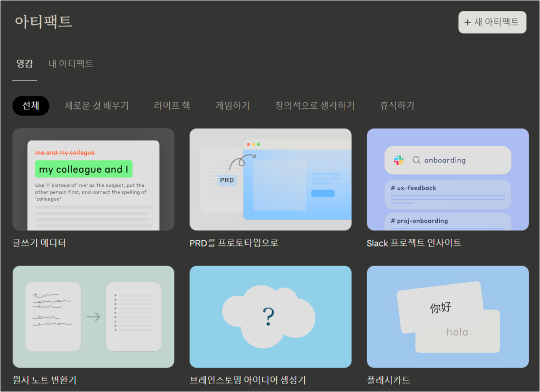Filter by 창의적으로 생각하기
The height and width of the screenshot is (392, 540).
[314, 106]
